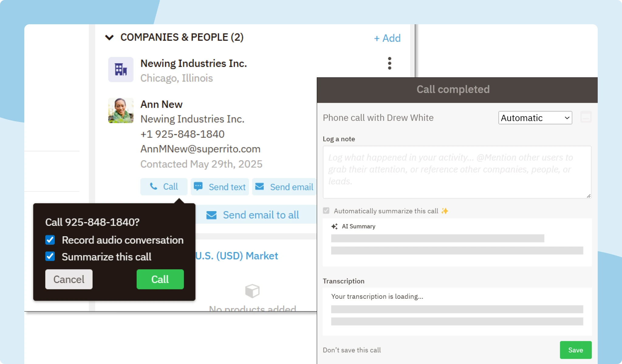Uncheck Summarize this call
The width and height of the screenshot is (622, 364).
point(50,257)
